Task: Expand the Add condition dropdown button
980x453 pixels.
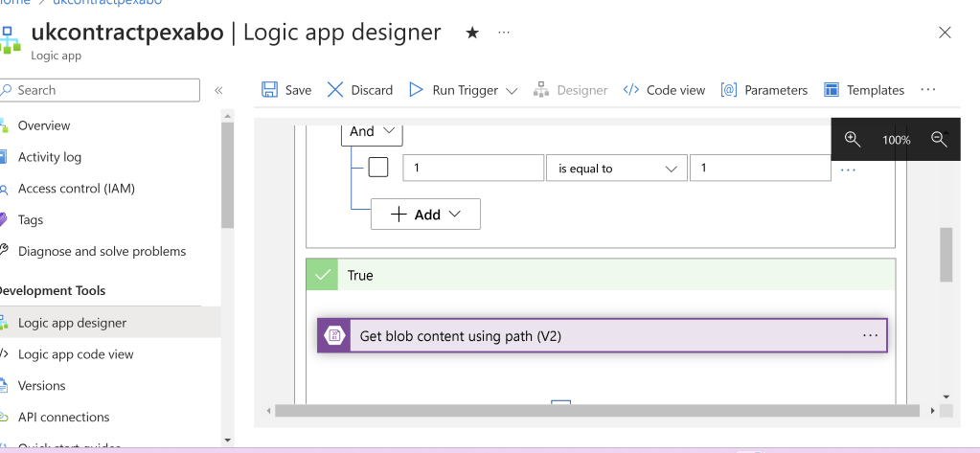Action: coord(425,215)
